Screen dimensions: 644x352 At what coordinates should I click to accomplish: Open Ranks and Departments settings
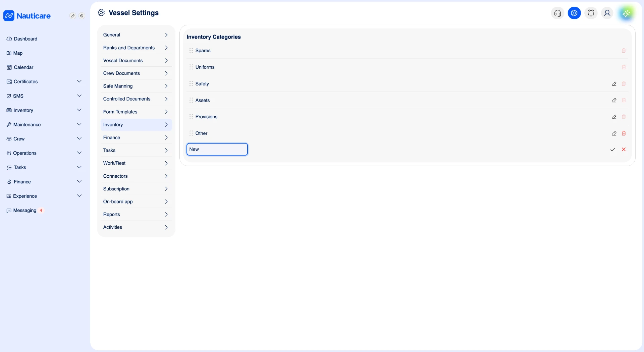point(136,48)
